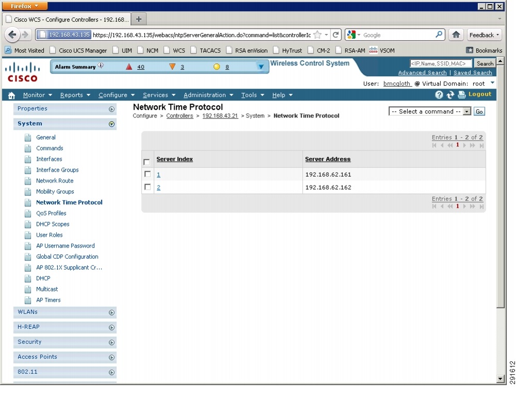Open the Services menu
The height and width of the screenshot is (399, 532).
[x=159, y=95]
